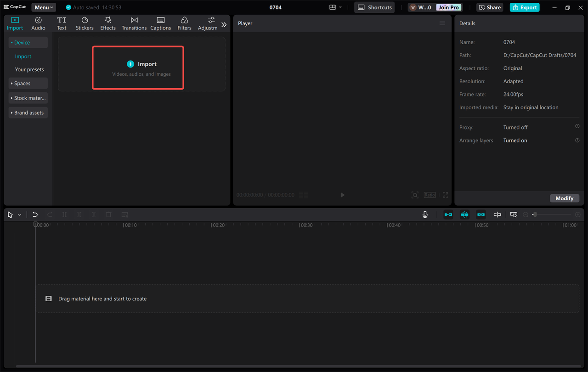Toggle the link materials option
Screen dimensions: 588x372
[x=481, y=214]
